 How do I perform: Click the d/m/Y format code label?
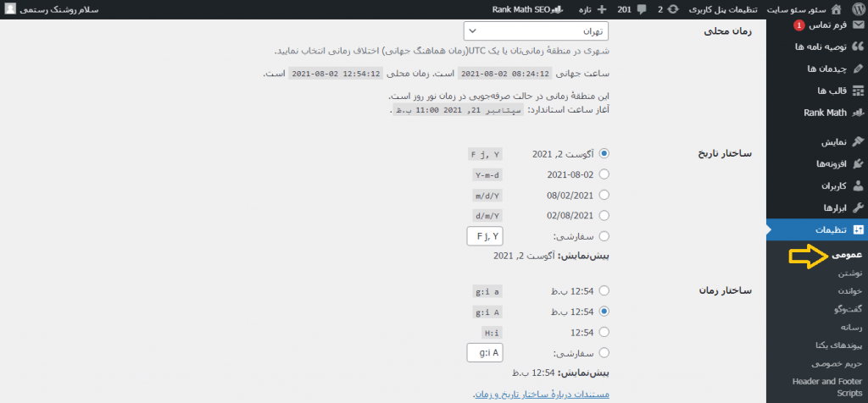point(487,216)
